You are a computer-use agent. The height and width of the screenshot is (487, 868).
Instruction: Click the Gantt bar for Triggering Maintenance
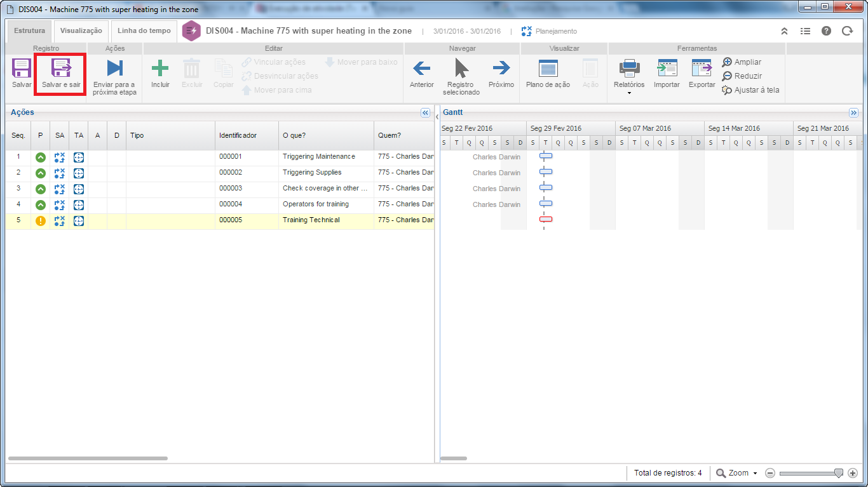(x=546, y=156)
